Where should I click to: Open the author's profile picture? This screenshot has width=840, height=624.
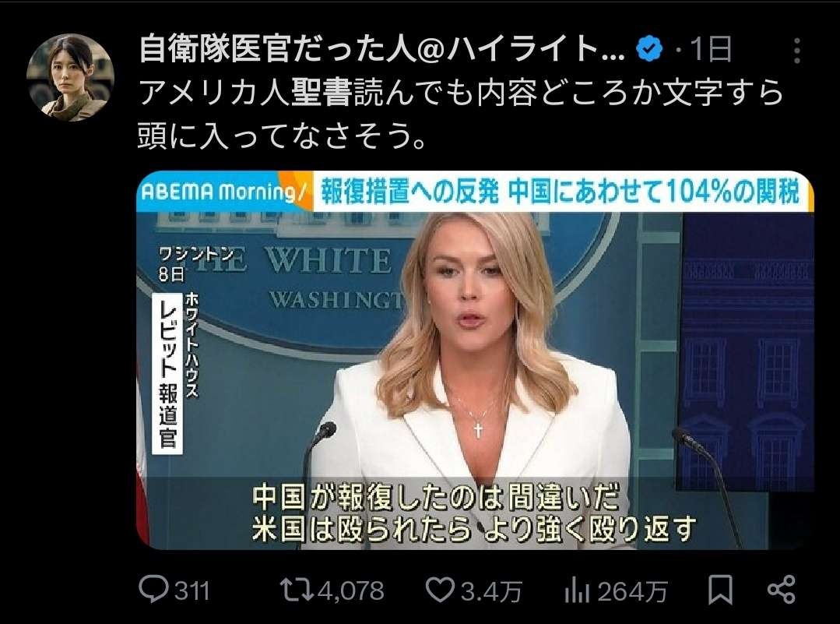[x=70, y=77]
